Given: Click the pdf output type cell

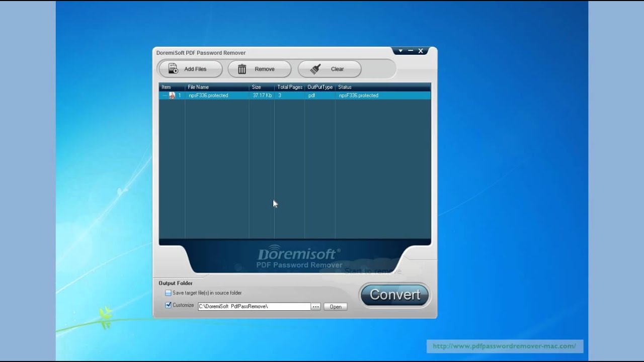Looking at the screenshot, I should tap(311, 96).
